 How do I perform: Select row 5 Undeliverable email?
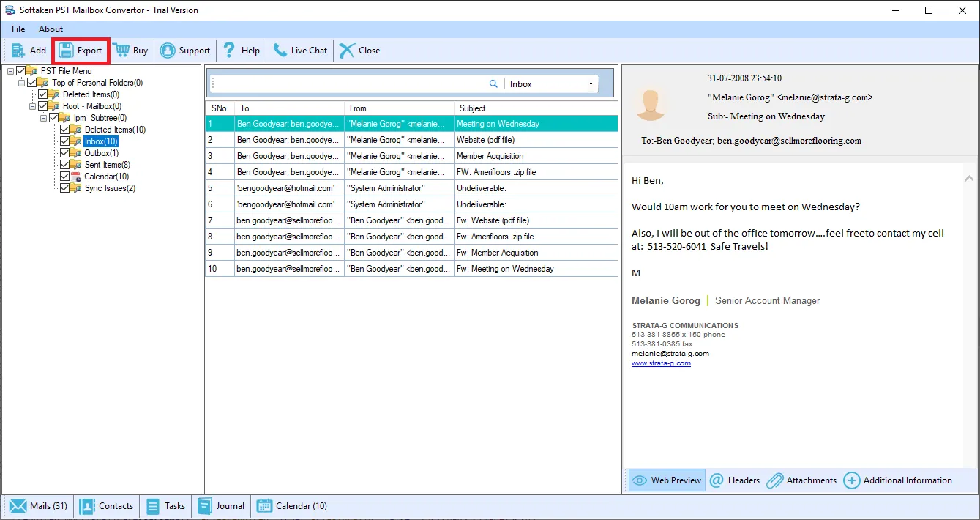point(411,188)
